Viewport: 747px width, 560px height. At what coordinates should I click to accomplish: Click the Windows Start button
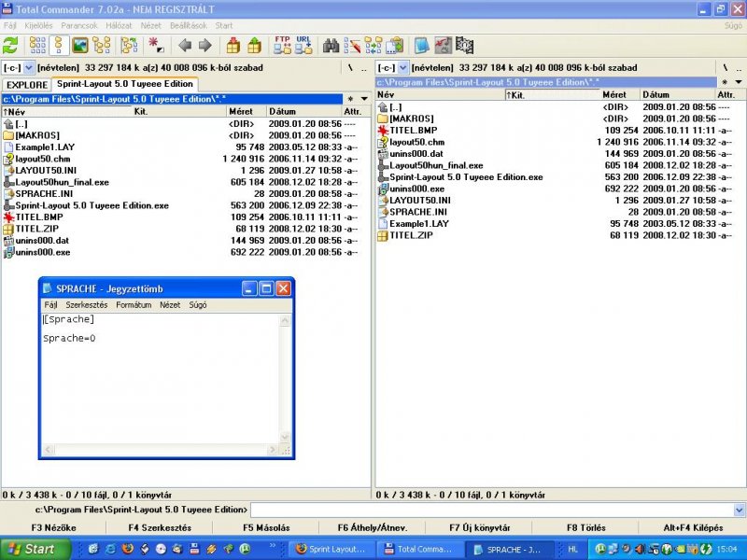point(35,549)
